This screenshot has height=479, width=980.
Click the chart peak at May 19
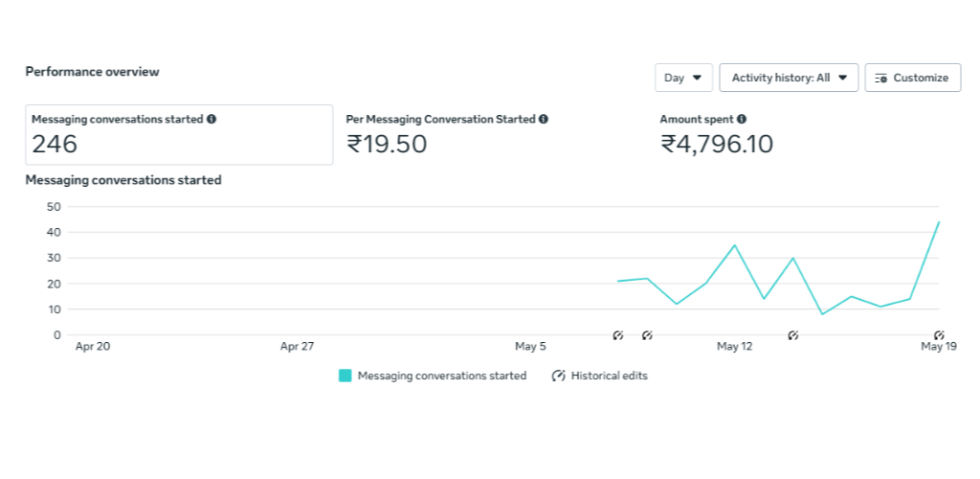pyautogui.click(x=939, y=222)
